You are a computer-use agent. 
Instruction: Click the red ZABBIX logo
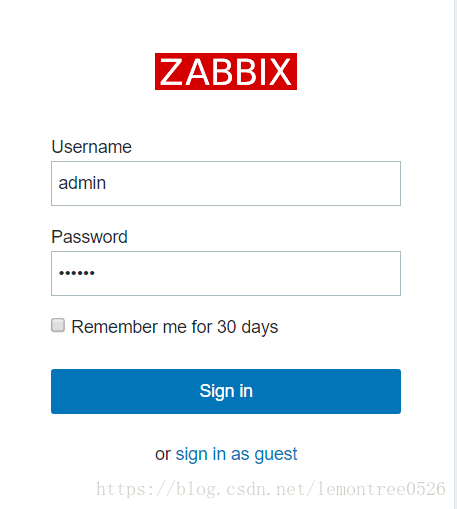[x=226, y=71]
